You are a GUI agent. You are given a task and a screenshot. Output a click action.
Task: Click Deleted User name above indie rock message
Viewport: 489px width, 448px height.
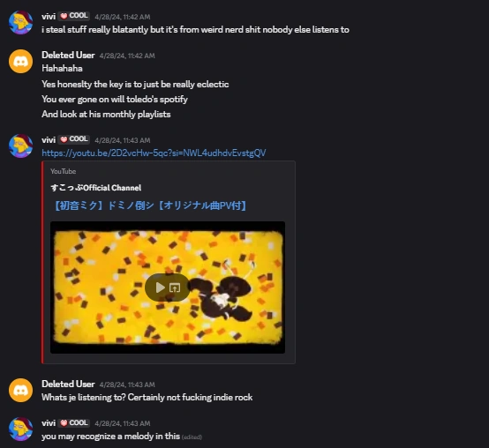point(68,385)
